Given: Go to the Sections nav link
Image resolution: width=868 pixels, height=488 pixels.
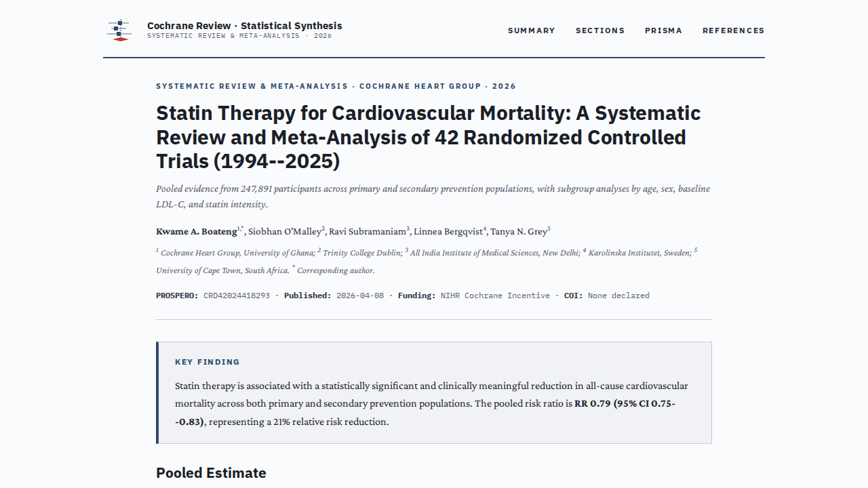Looking at the screenshot, I should click(600, 30).
